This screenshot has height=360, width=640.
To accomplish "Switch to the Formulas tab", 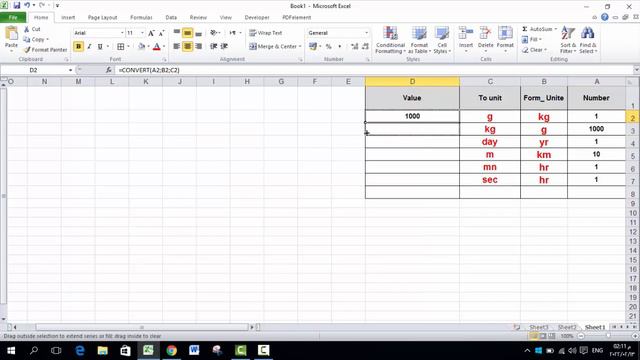I will (x=141, y=18).
